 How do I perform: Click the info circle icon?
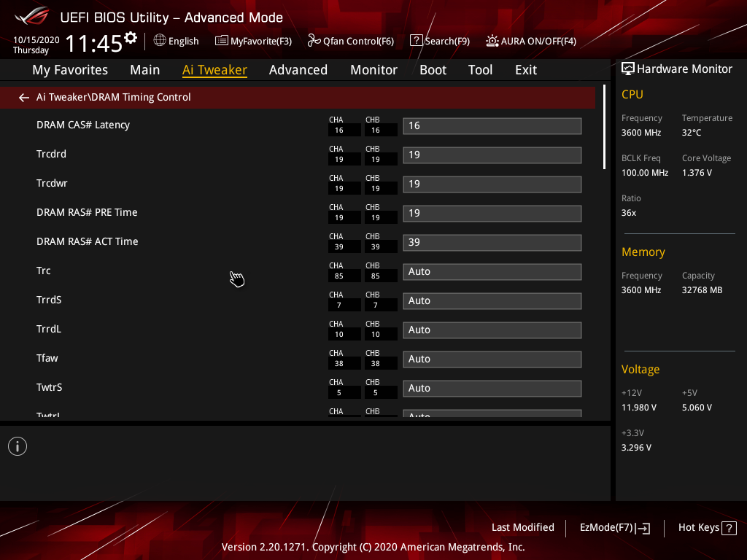pyautogui.click(x=18, y=446)
